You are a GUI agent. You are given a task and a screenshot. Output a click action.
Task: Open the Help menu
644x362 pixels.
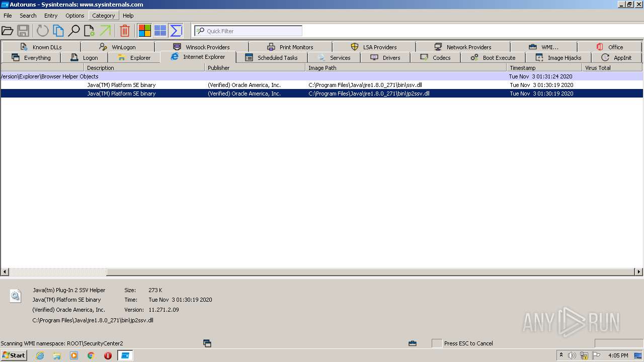(x=128, y=16)
